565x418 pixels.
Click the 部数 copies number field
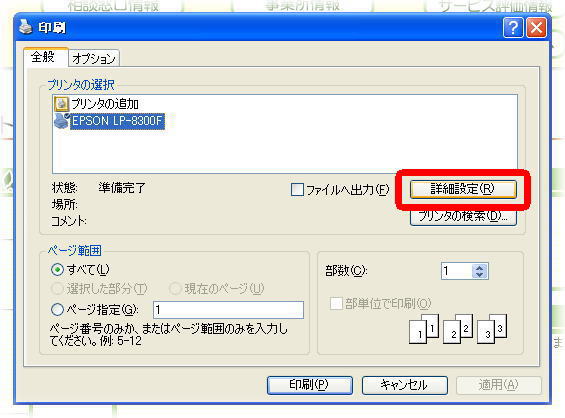pos(457,271)
